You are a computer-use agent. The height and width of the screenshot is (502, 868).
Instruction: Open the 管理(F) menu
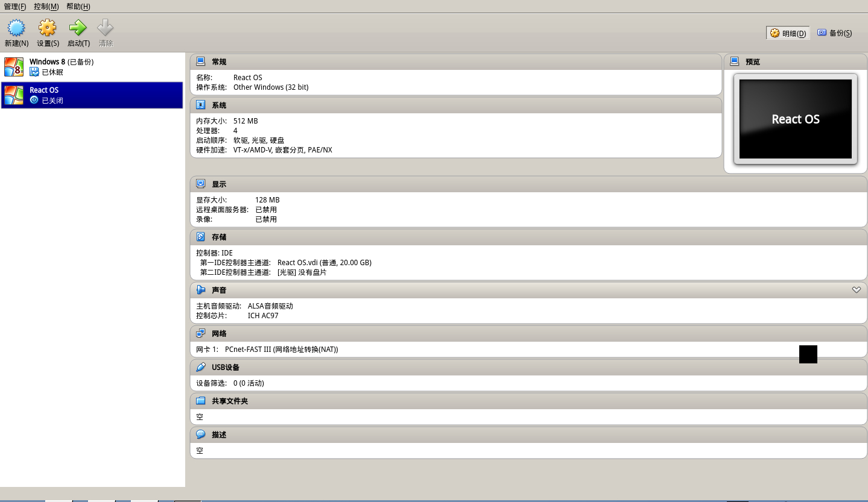point(15,6)
